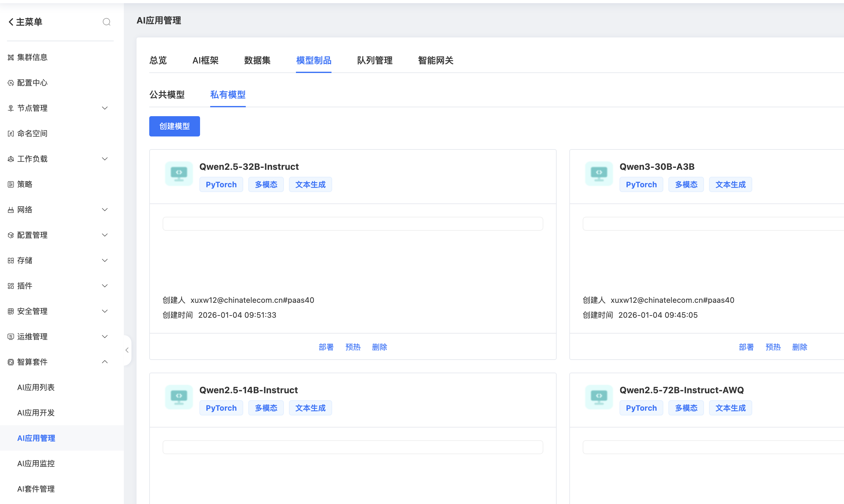Click the Qwen2.5-32B-Instruct model thumbnail icon
Screen dimensions: 844x504
[179, 173]
